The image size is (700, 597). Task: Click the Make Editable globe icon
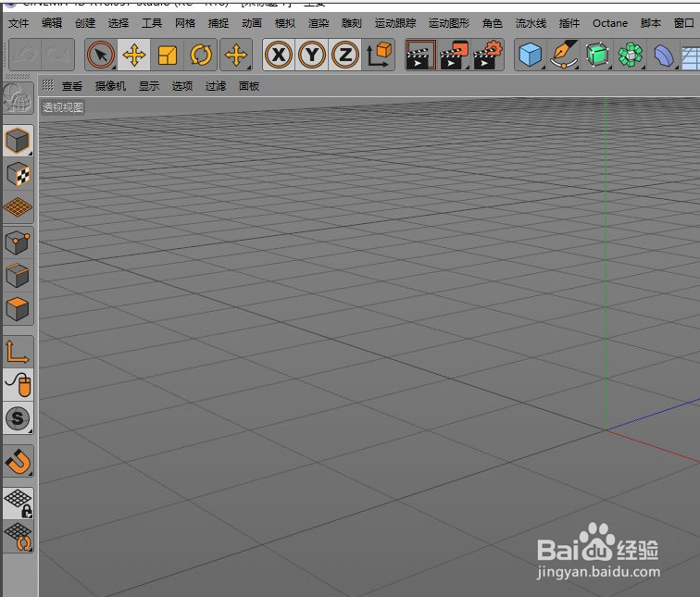[18, 98]
